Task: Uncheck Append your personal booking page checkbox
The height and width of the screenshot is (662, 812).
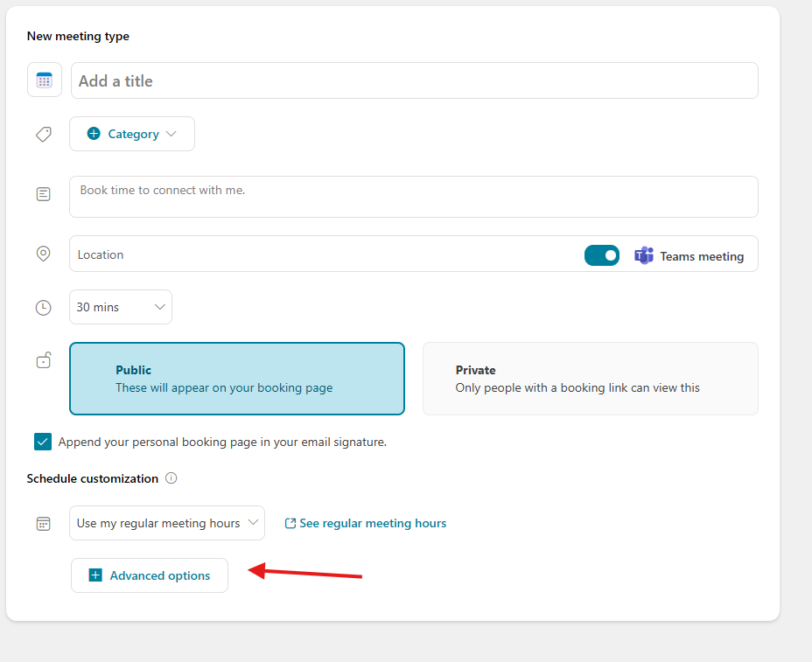Action: 43,442
